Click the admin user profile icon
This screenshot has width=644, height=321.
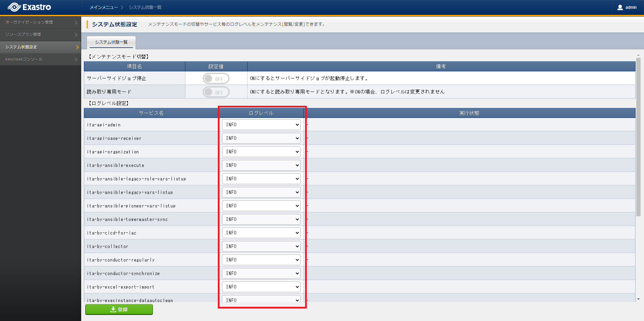coord(620,7)
